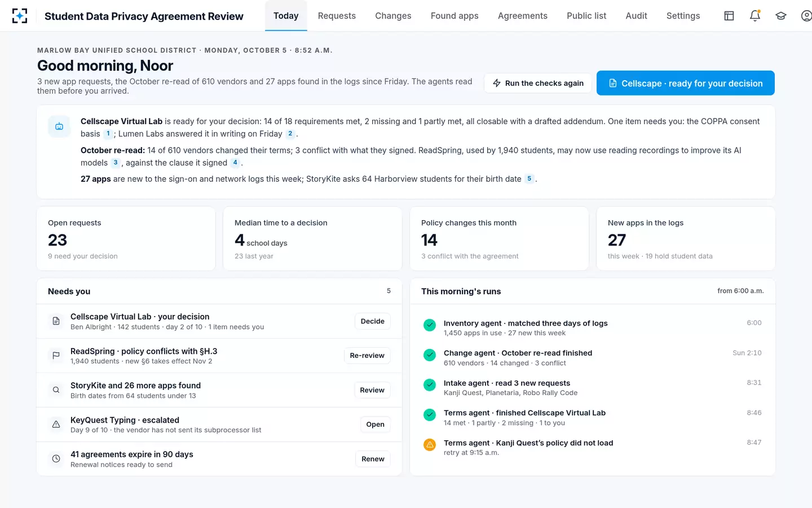Click the orange warning icon on the Kanji Quest run
This screenshot has width=812, height=508.
pyautogui.click(x=430, y=445)
